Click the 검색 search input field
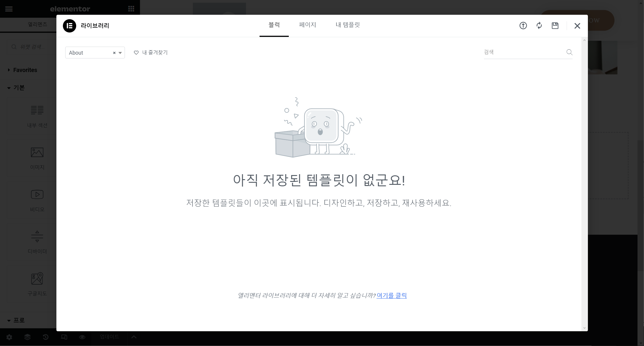This screenshot has width=644, height=346. [524, 52]
